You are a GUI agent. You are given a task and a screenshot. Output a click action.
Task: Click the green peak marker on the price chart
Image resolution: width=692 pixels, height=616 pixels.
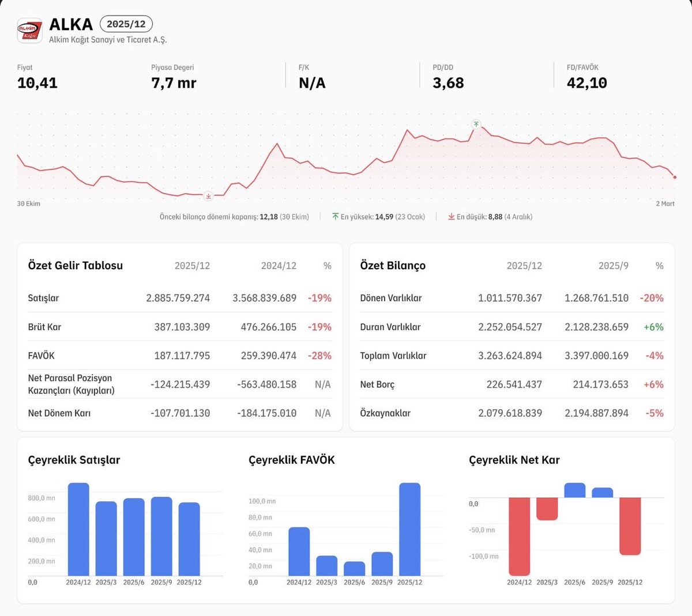476,124
